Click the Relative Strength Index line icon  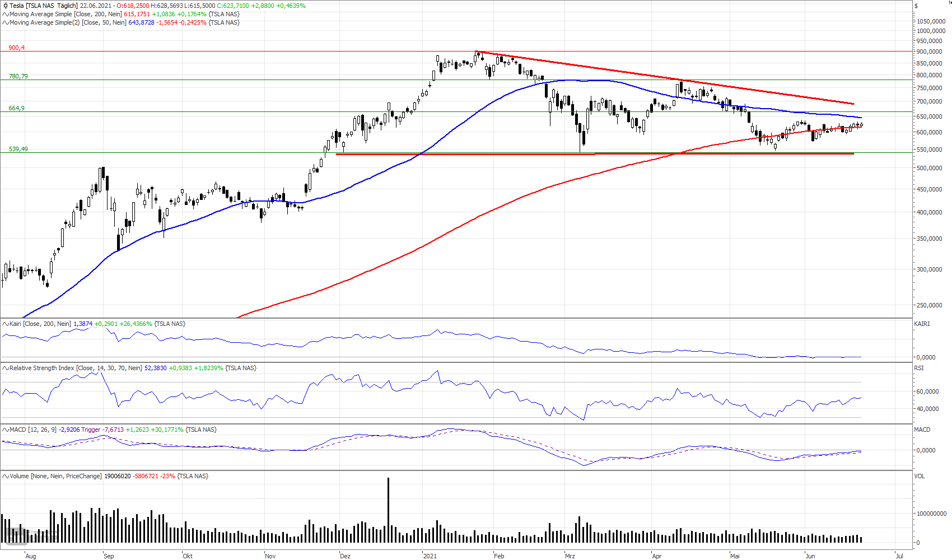pyautogui.click(x=6, y=368)
